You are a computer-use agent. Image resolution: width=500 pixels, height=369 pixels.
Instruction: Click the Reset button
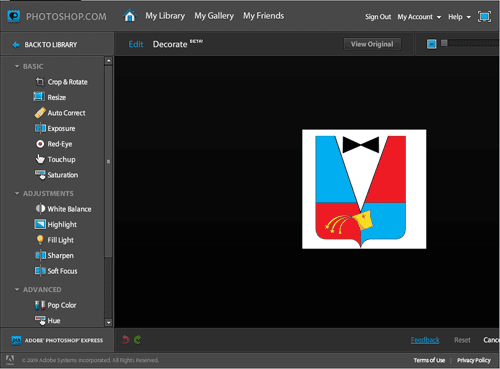[462, 340]
